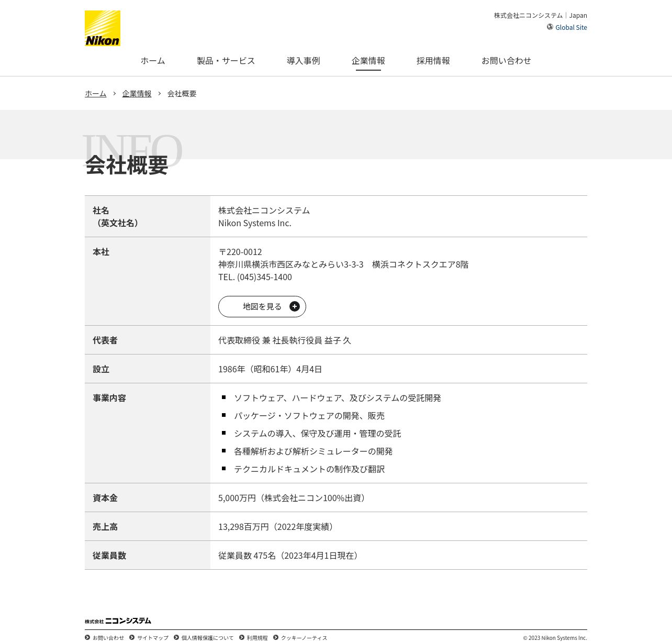Click the bullet 各種解析および解析シミュレーターの開発
Viewport: 672px width, 642px height.
click(313, 451)
